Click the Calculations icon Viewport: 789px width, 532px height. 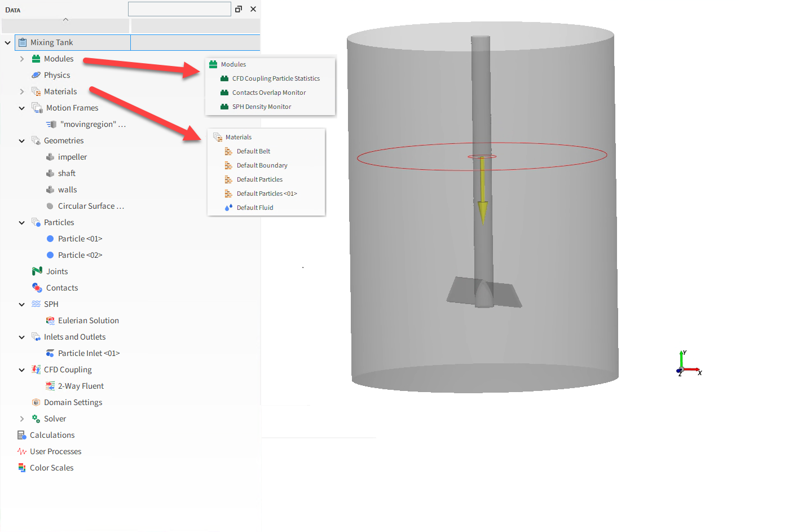pyautogui.click(x=22, y=435)
